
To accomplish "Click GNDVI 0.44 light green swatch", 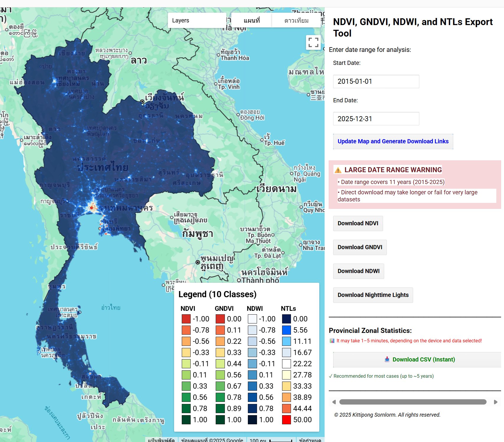I will 220,364.
